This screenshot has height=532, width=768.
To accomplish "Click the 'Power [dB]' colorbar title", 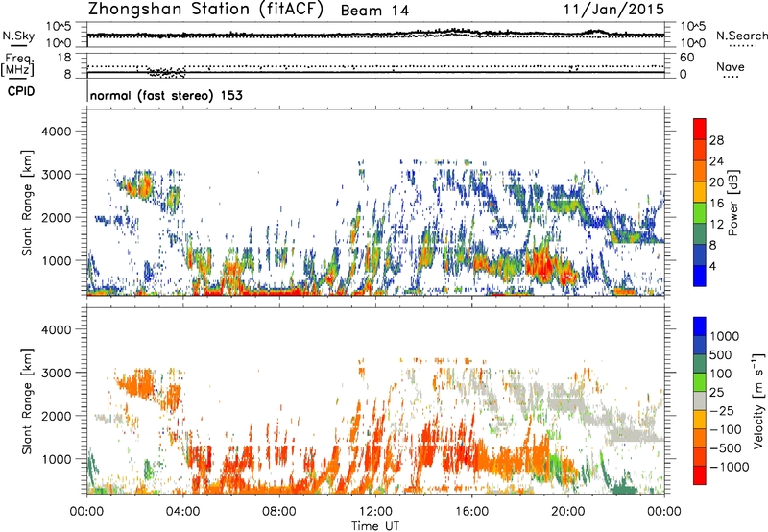I will pyautogui.click(x=732, y=204).
